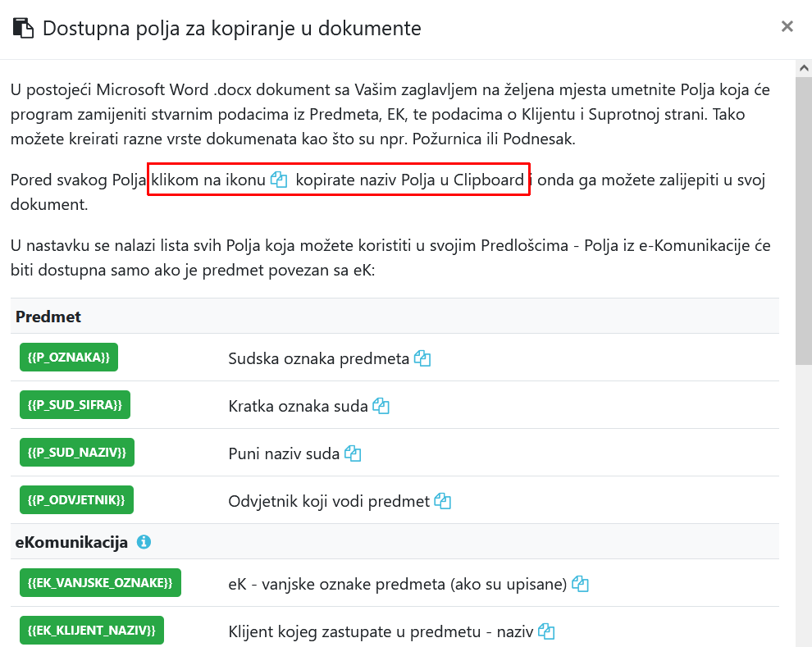
Task: Click the eKomunikacija section header
Action: pyautogui.click(x=71, y=542)
